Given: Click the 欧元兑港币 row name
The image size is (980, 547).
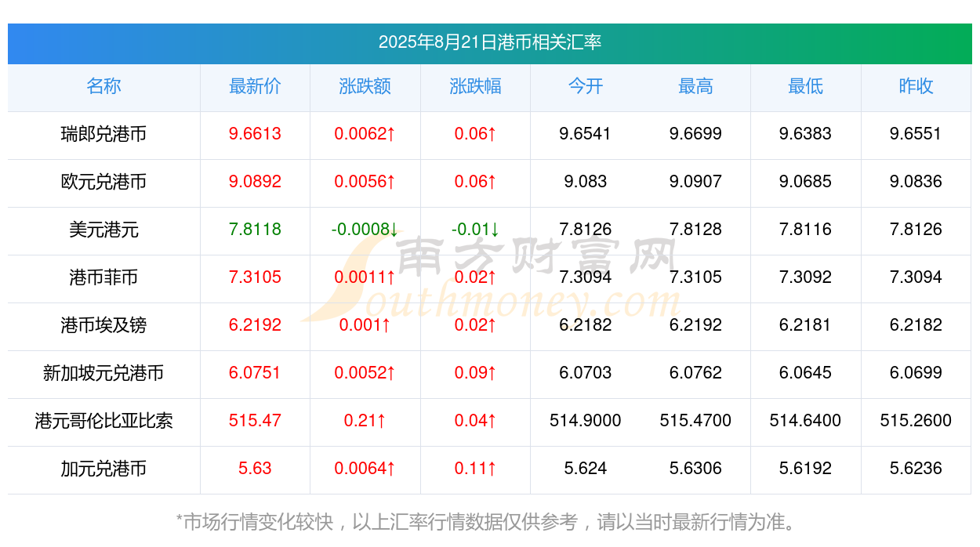Looking at the screenshot, I should (103, 182).
